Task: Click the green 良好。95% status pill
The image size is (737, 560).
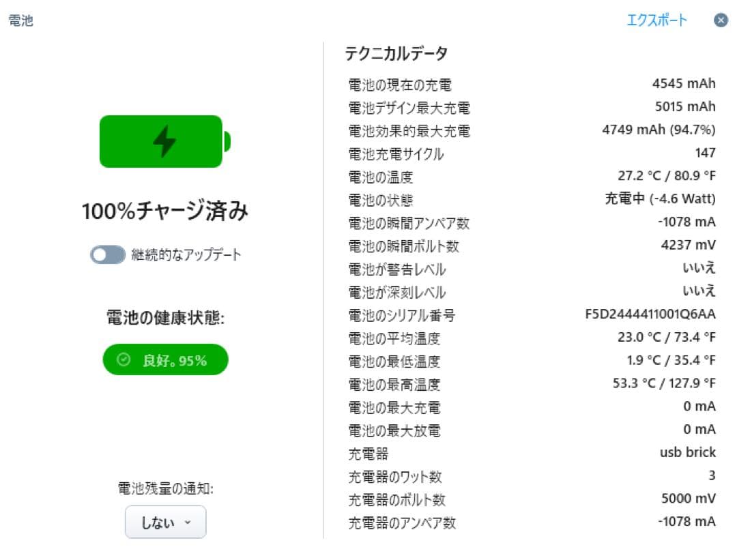Action: [x=165, y=359]
